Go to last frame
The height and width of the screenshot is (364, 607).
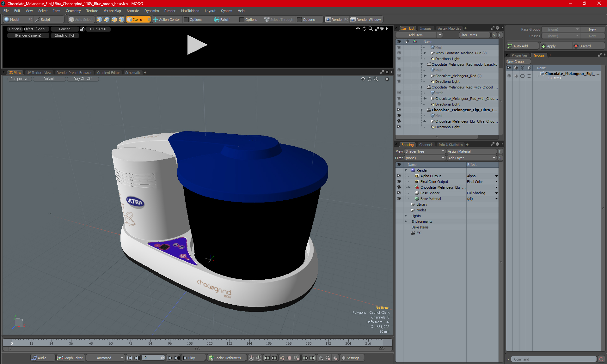(177, 358)
